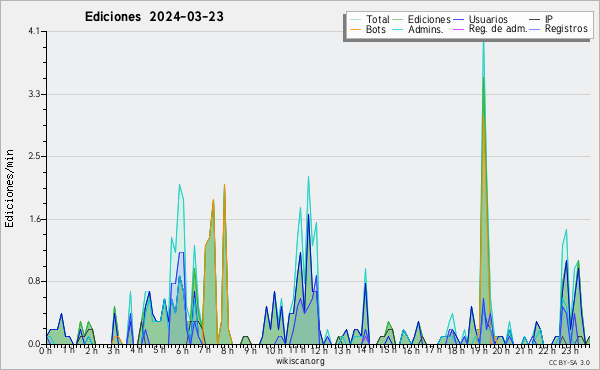Click the '12 h' x-axis label

pos(319,350)
